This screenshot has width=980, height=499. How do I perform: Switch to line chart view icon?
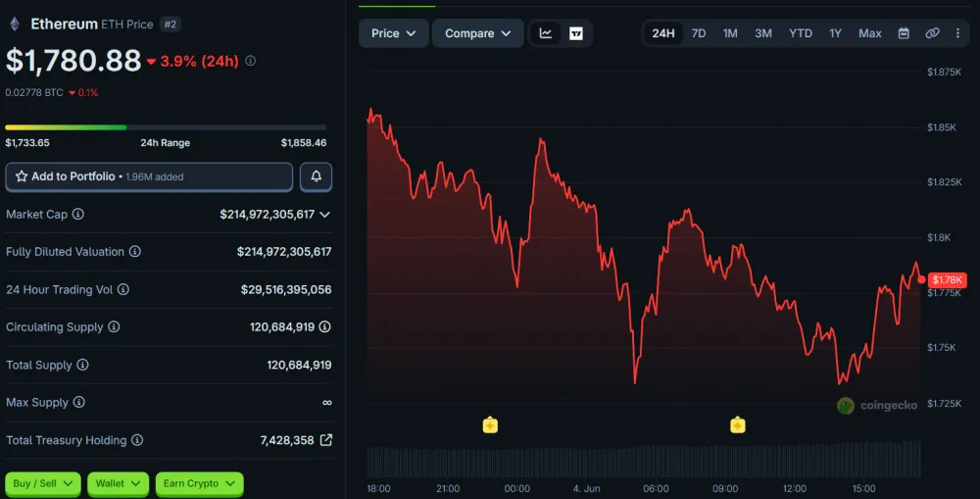546,33
